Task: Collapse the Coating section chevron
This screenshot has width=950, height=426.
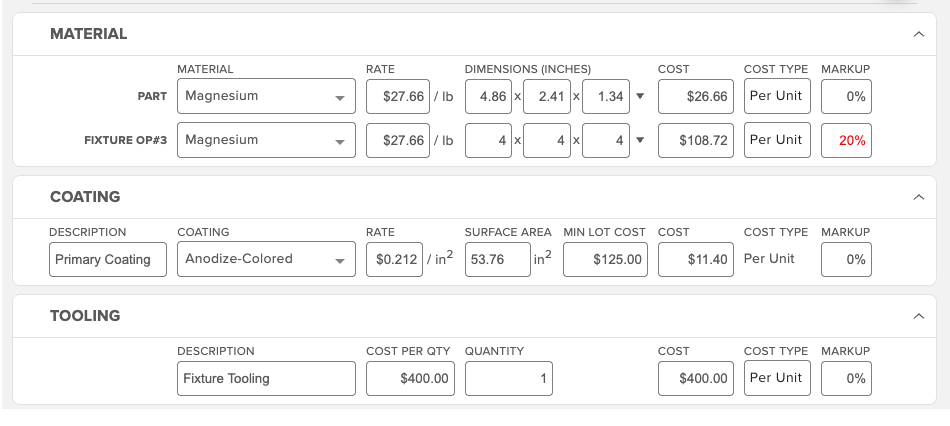Action: [918, 197]
